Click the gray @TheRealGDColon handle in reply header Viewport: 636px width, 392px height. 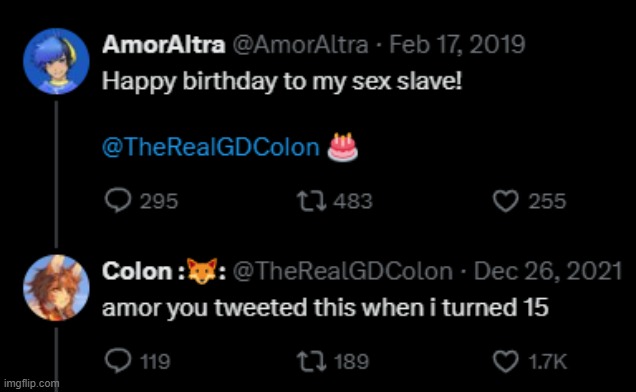[342, 271]
